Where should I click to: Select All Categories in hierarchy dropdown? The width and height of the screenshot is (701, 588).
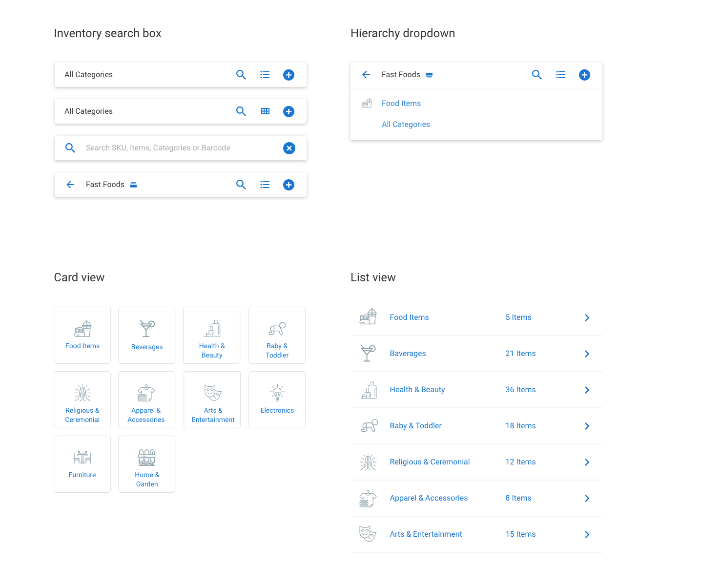(x=406, y=125)
